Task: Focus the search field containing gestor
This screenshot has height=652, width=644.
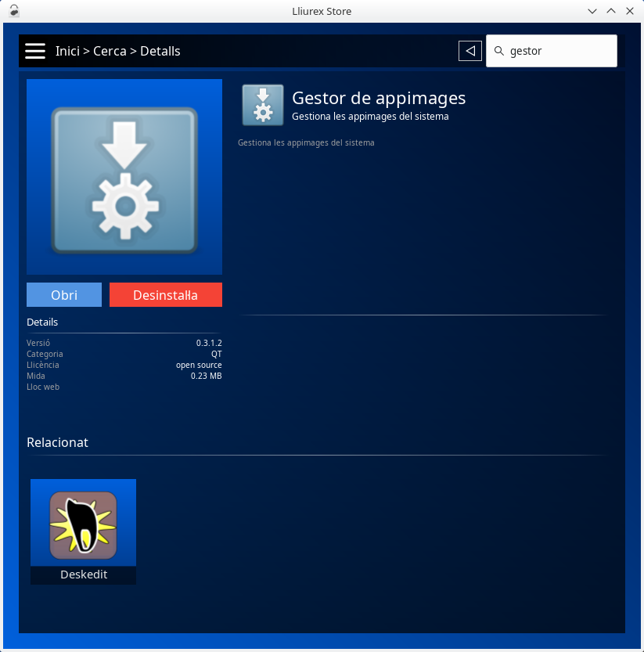Action: [552, 51]
